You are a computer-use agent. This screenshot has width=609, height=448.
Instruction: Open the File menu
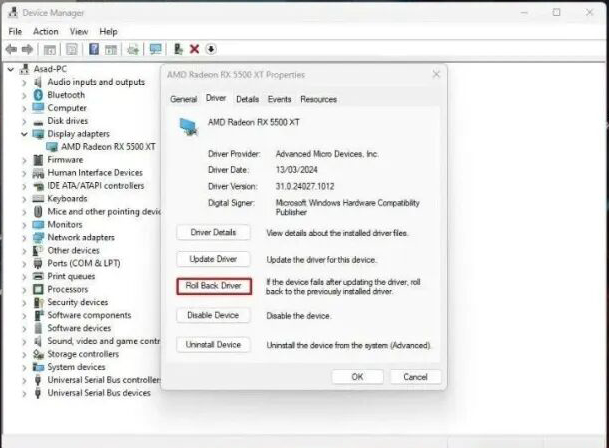click(15, 31)
